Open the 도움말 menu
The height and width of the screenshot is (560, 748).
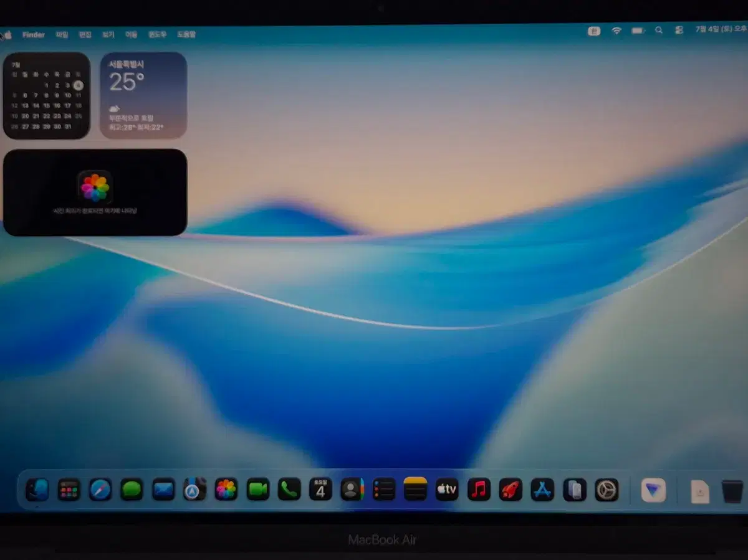click(x=186, y=35)
